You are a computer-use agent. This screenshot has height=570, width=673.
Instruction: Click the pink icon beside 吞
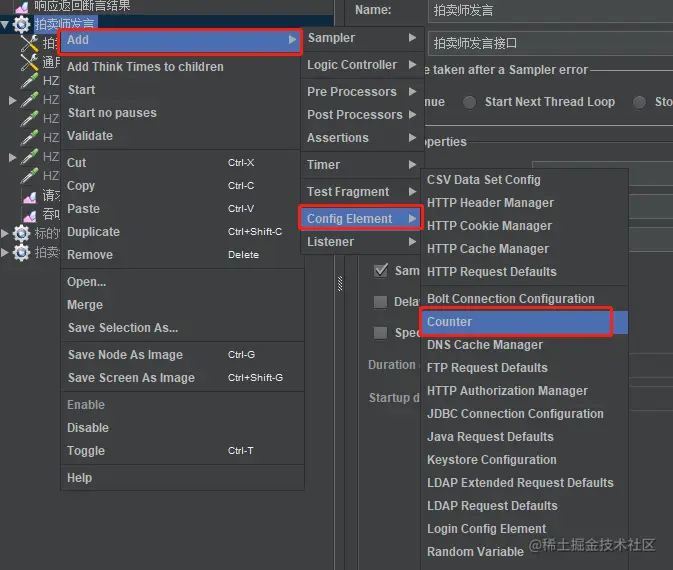point(30,215)
